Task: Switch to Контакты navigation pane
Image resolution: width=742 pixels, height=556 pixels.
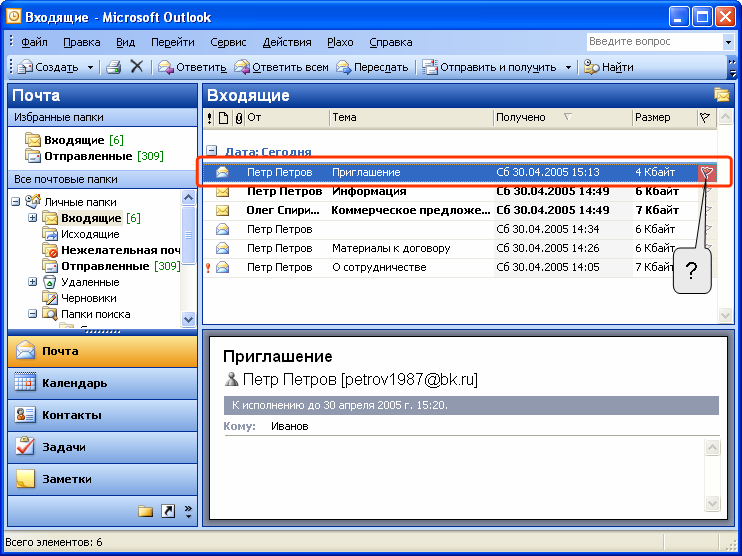Action: 102,415
